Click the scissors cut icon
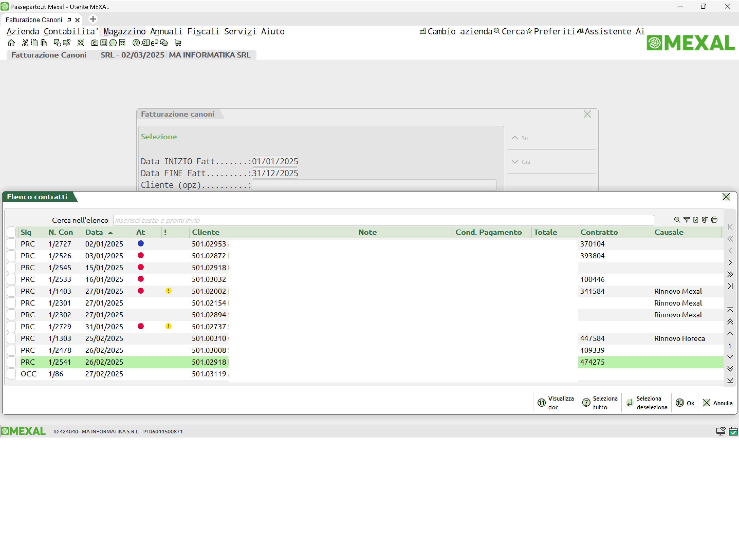This screenshot has height=560, width=739. click(x=25, y=43)
